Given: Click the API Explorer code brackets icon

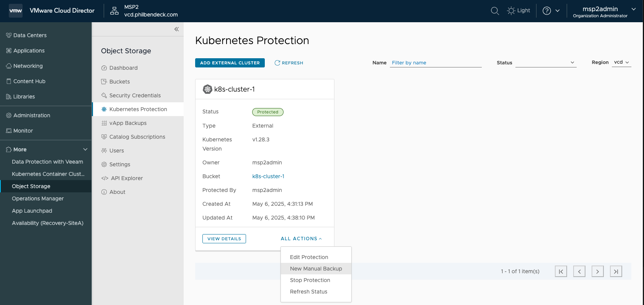Looking at the screenshot, I should pyautogui.click(x=105, y=178).
